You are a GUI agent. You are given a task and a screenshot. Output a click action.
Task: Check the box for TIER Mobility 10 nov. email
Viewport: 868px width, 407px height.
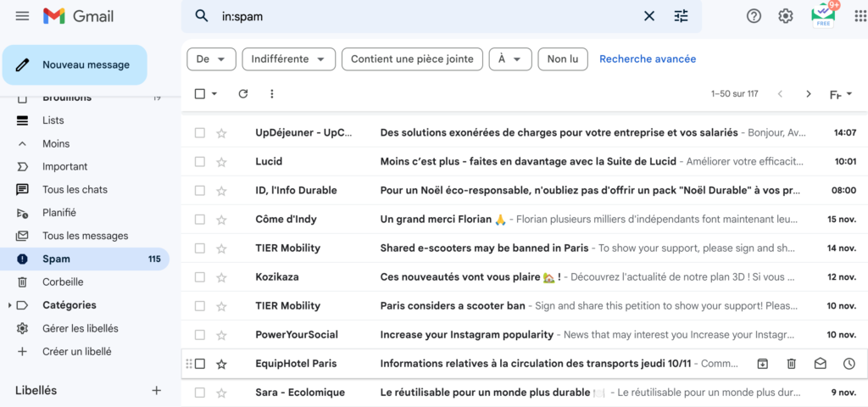200,306
